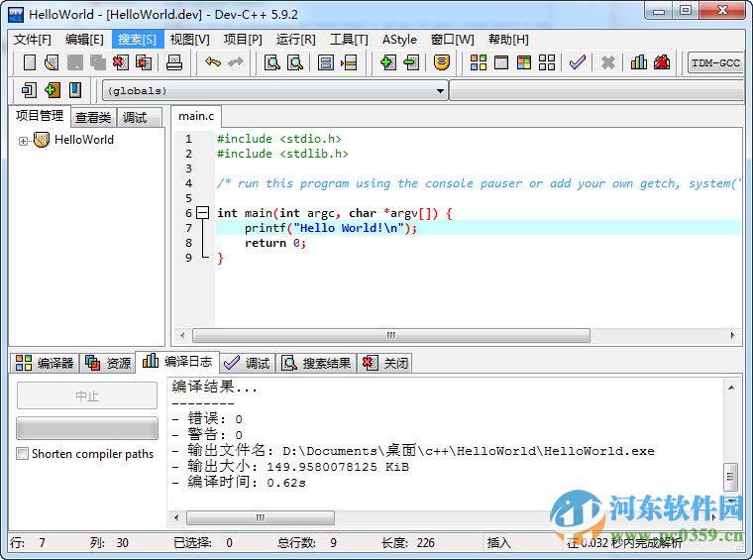Click the Compile and Run colorful icon
The width and height of the screenshot is (753, 560).
(524, 62)
